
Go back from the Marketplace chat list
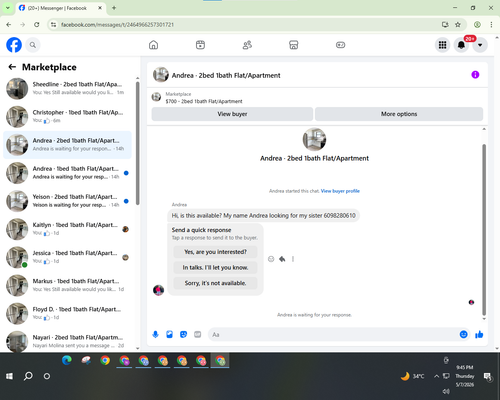pos(12,67)
